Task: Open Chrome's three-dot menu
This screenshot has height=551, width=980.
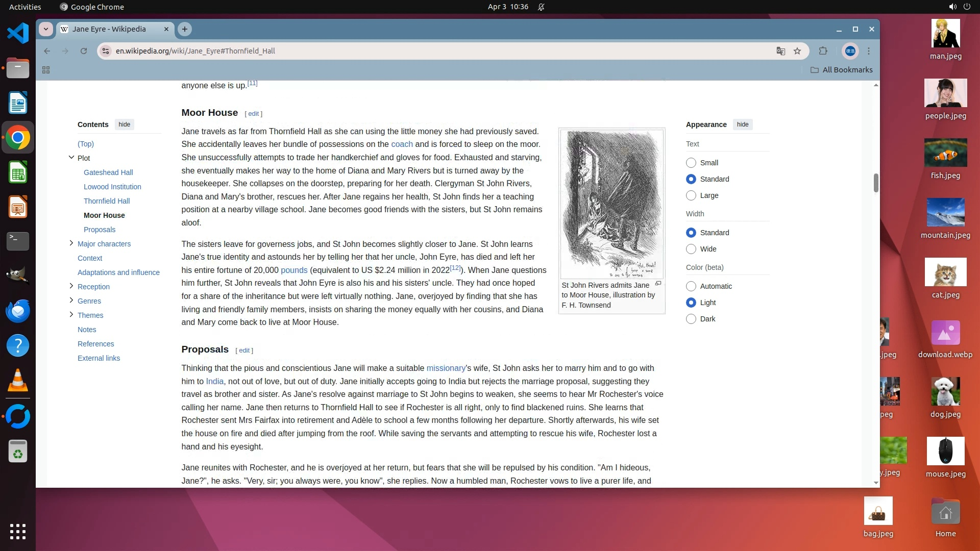Action: (869, 51)
